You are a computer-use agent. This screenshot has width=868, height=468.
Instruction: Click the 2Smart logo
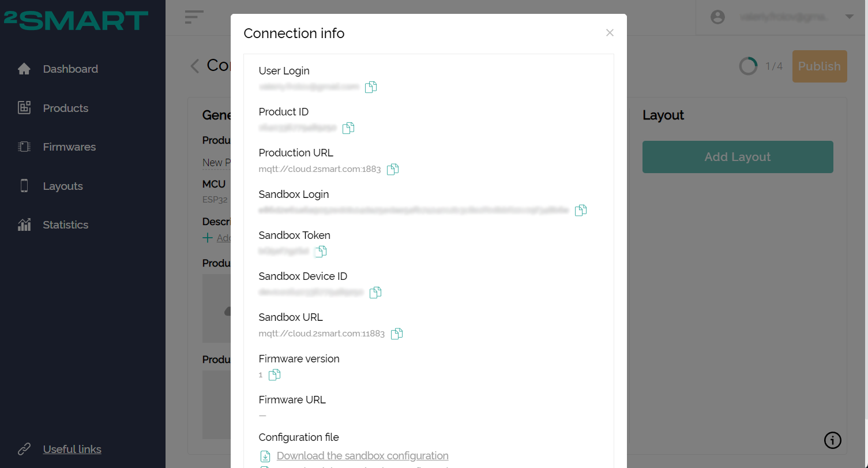tap(76, 20)
